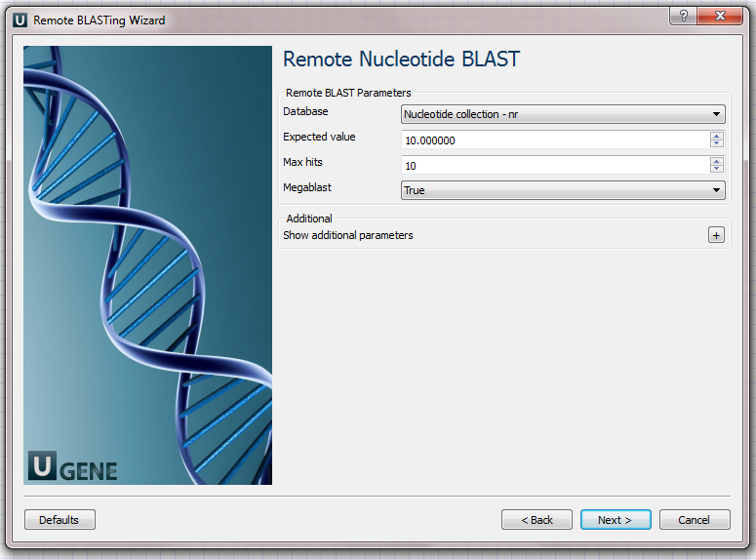Decrease Max hits with down arrow
756x560 pixels.
coord(716,169)
